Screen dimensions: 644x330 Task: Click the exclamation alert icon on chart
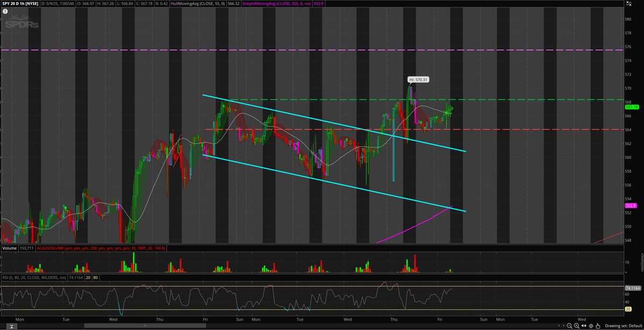coord(5,11)
